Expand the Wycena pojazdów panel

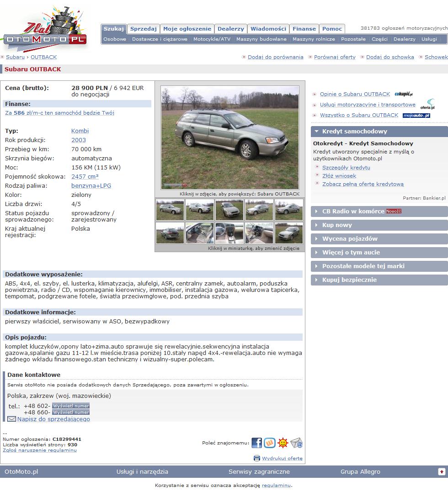[379, 238]
